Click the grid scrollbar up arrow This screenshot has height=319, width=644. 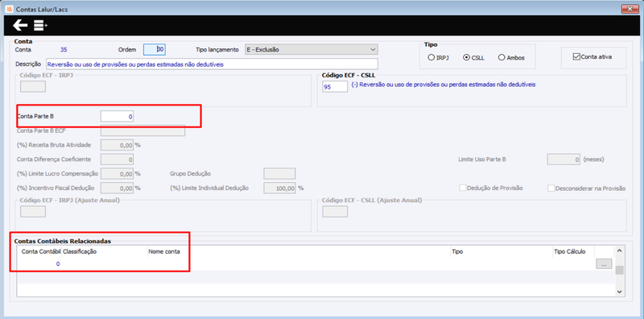620,250
